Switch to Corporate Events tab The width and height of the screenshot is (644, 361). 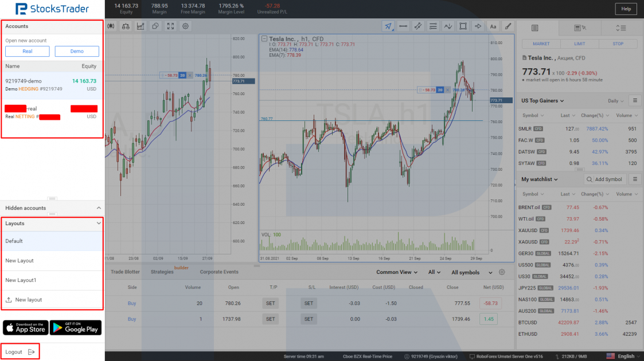219,272
